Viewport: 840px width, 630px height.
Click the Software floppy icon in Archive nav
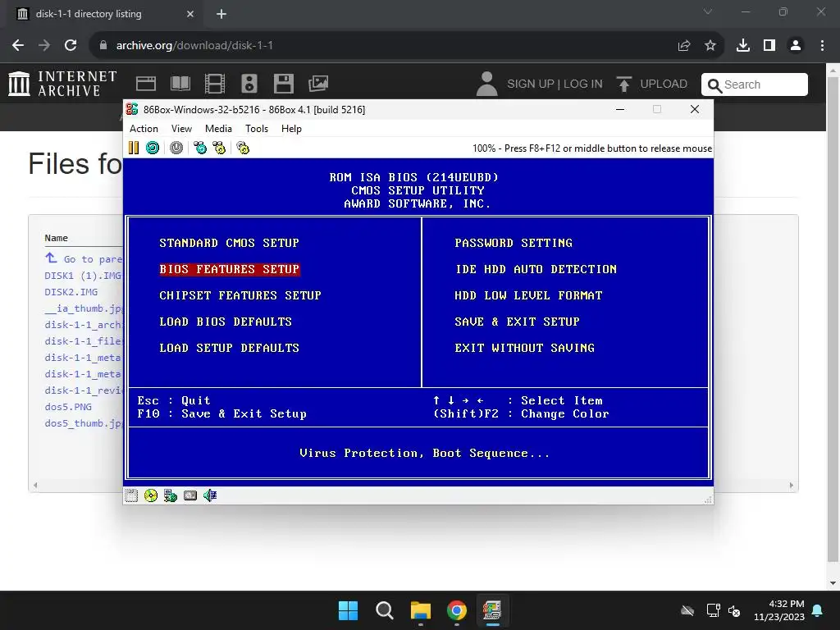tap(283, 84)
